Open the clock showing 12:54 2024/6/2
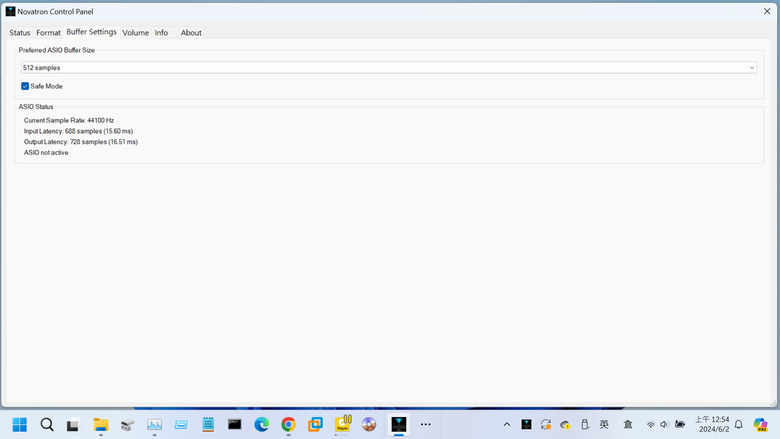The image size is (780, 439). (x=712, y=424)
